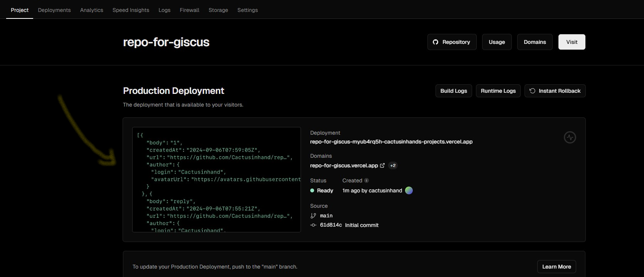This screenshot has height=277, width=644.
Task: Open the Deployments tab
Action: (x=54, y=10)
